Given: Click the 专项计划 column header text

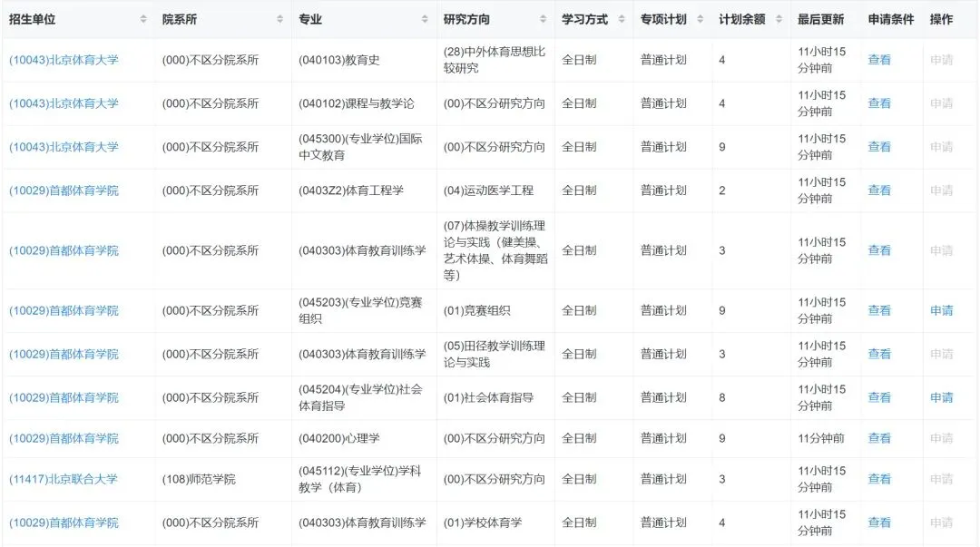Looking at the screenshot, I should (x=663, y=19).
